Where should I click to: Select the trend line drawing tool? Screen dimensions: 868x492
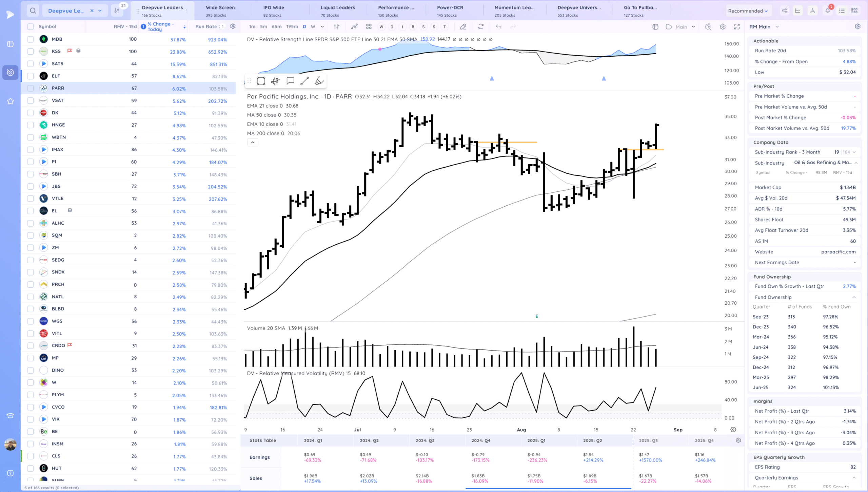click(304, 81)
